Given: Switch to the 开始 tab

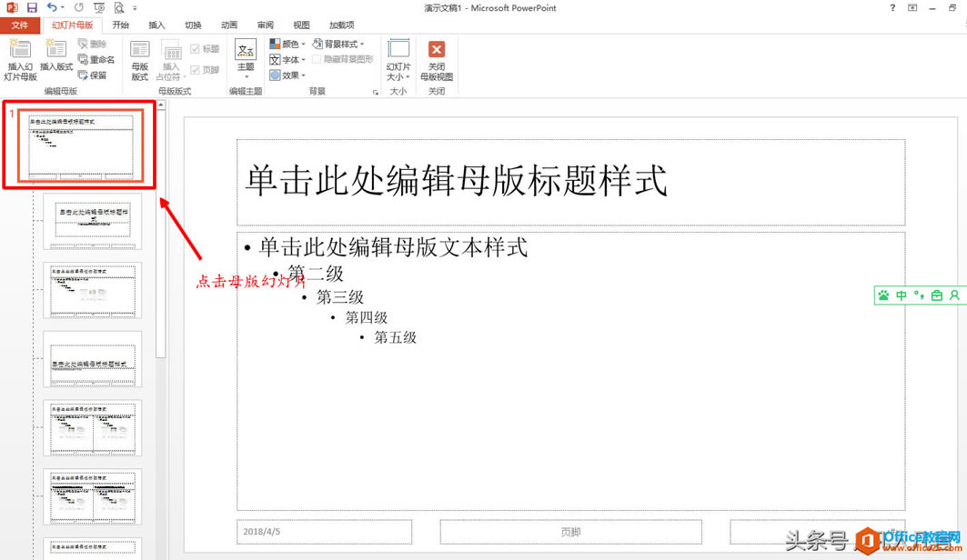Looking at the screenshot, I should pyautogui.click(x=121, y=25).
